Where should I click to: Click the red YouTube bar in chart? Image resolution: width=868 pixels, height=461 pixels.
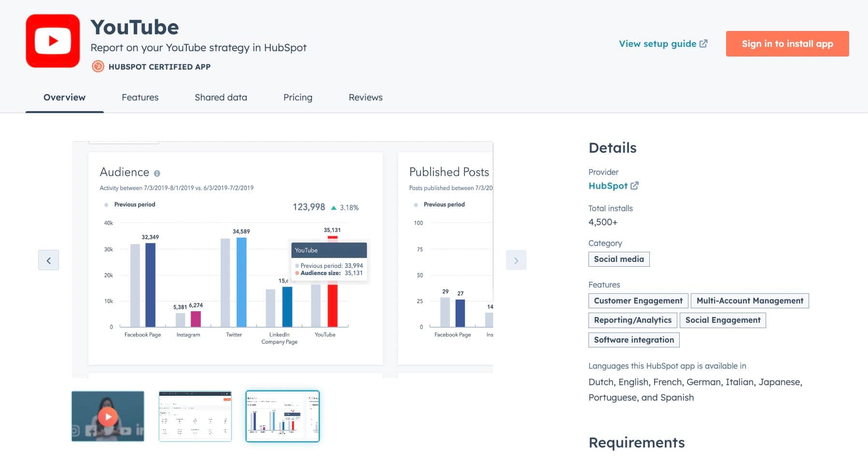click(333, 305)
